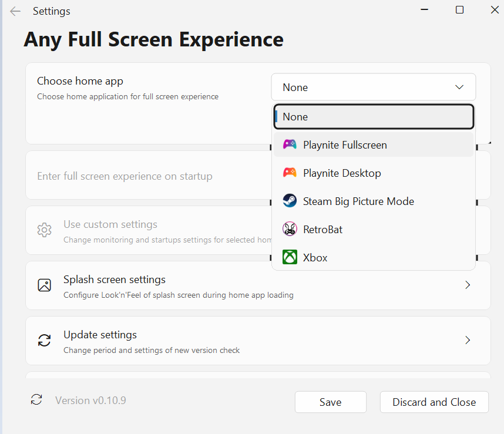Viewport: 504px width, 434px height.
Task: Click the sync icon next to Version v0.10.9
Action: (36, 399)
